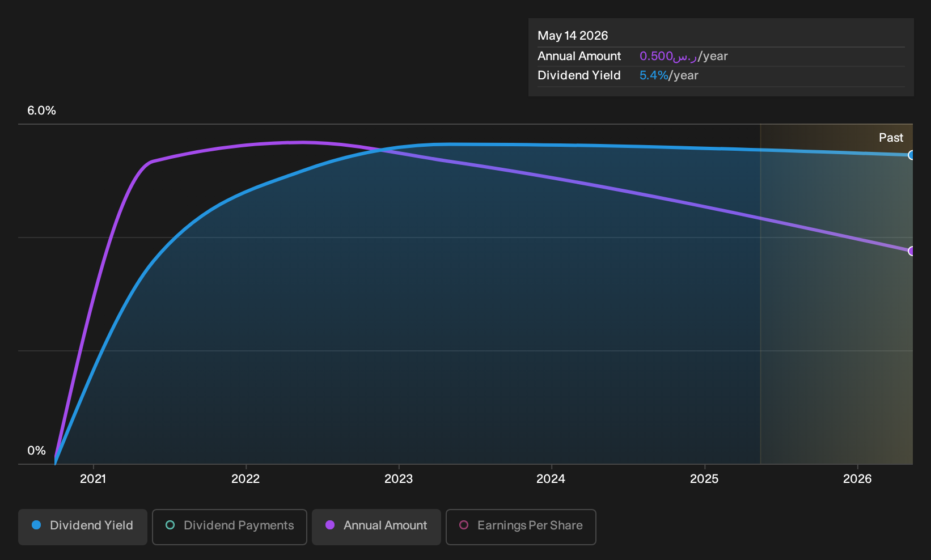Screen dimensions: 931x560
Task: Click the purple Annual Amount endpoint marker
Action: [x=912, y=251]
